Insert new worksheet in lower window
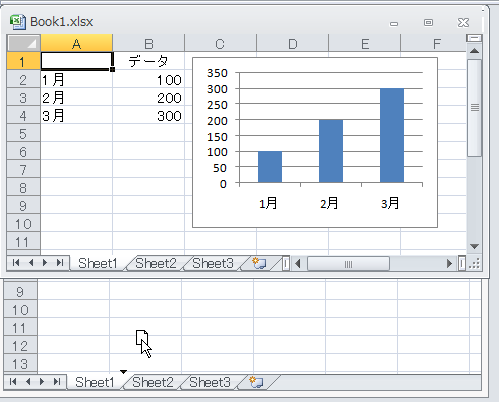Viewport: 499px width, 402px height. (x=256, y=382)
